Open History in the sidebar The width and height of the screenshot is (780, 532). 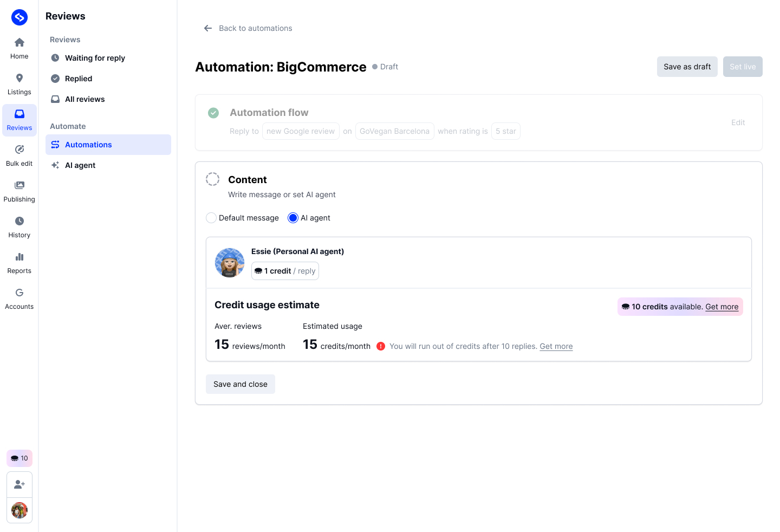point(19,227)
